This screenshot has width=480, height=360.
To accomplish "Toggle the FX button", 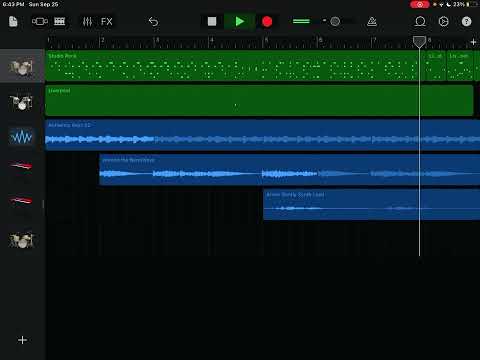I will (107, 22).
